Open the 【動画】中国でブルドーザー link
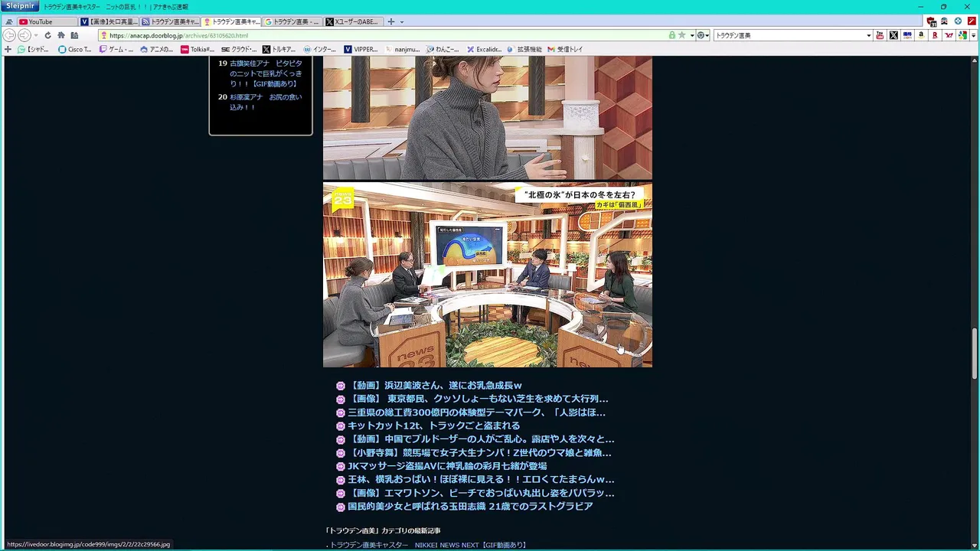Screen dimensions: 980x551 click(481, 439)
